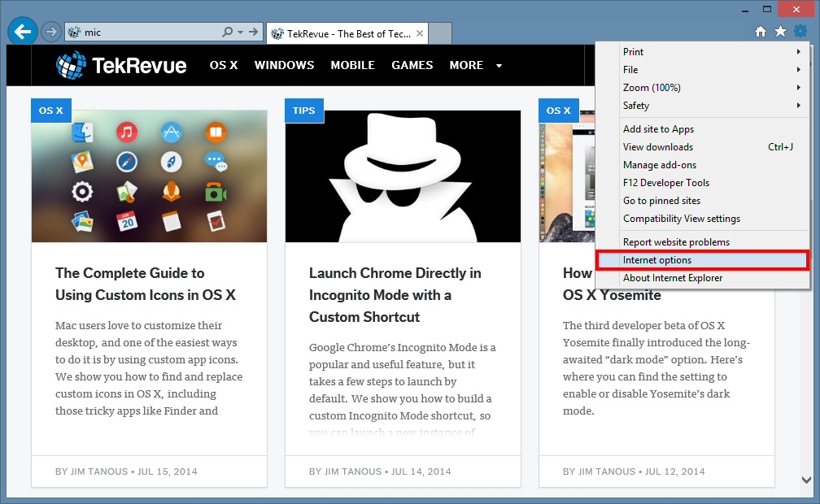820x504 pixels.
Task: Click 'BY JIM TANOUS • JUL 14, 2014' byline
Action: coord(380,471)
